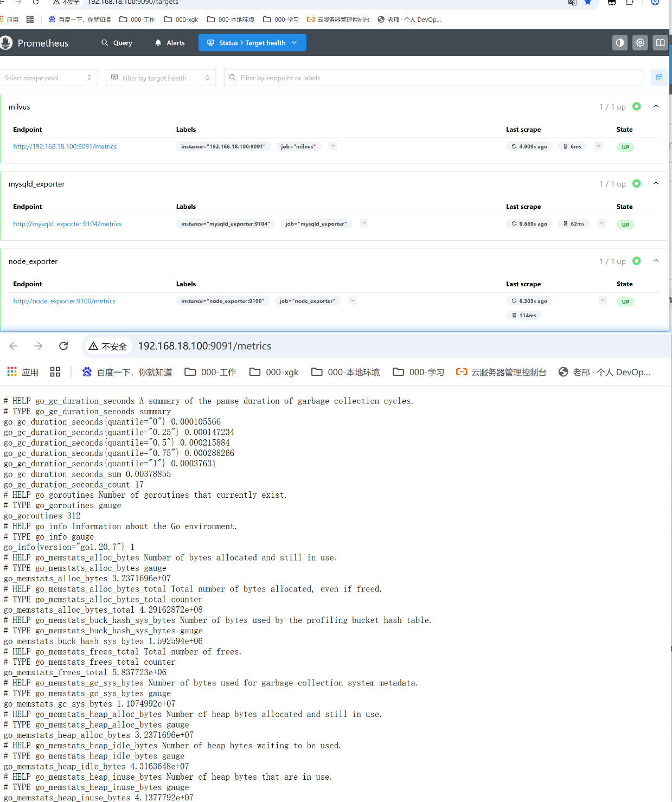Open the Filter by target health dropdown
Viewport: 672px width, 802px height.
click(x=161, y=78)
